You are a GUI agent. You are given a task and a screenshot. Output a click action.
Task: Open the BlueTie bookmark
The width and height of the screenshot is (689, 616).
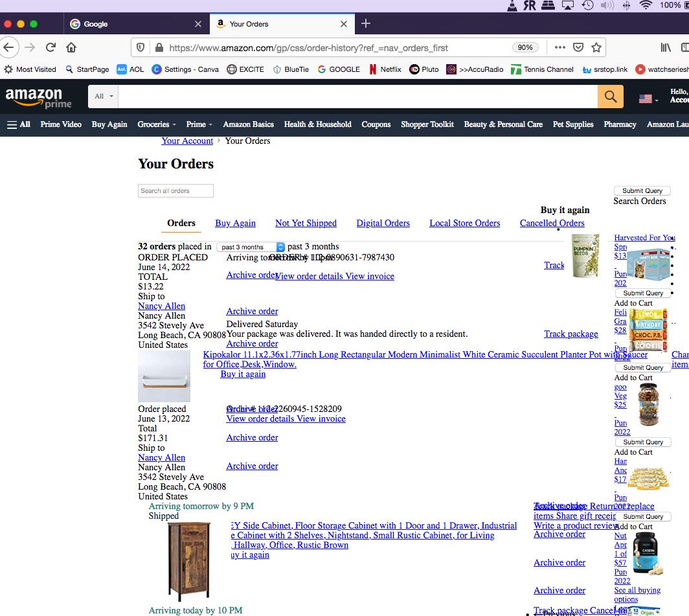coord(291,69)
